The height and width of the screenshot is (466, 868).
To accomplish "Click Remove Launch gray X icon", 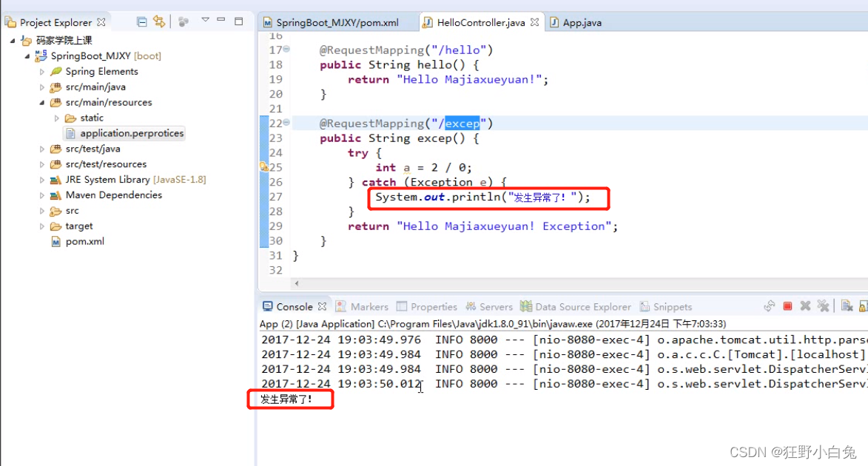I will pyautogui.click(x=805, y=306).
